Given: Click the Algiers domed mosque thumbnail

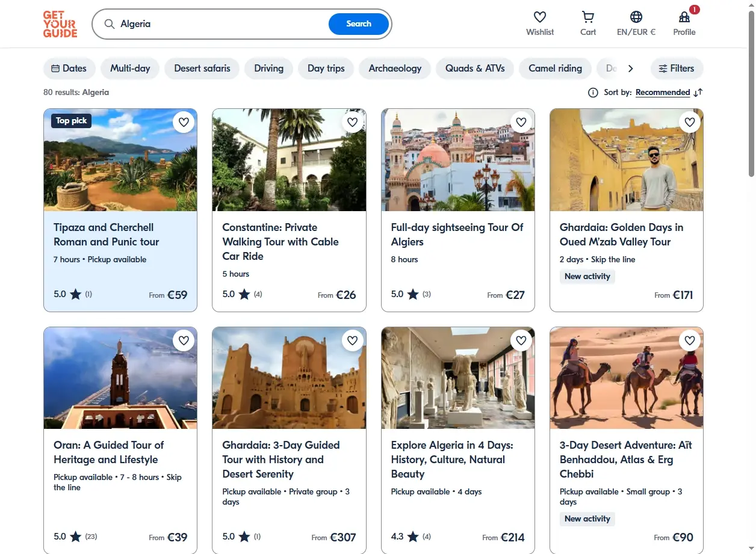Looking at the screenshot, I should click(x=458, y=160).
